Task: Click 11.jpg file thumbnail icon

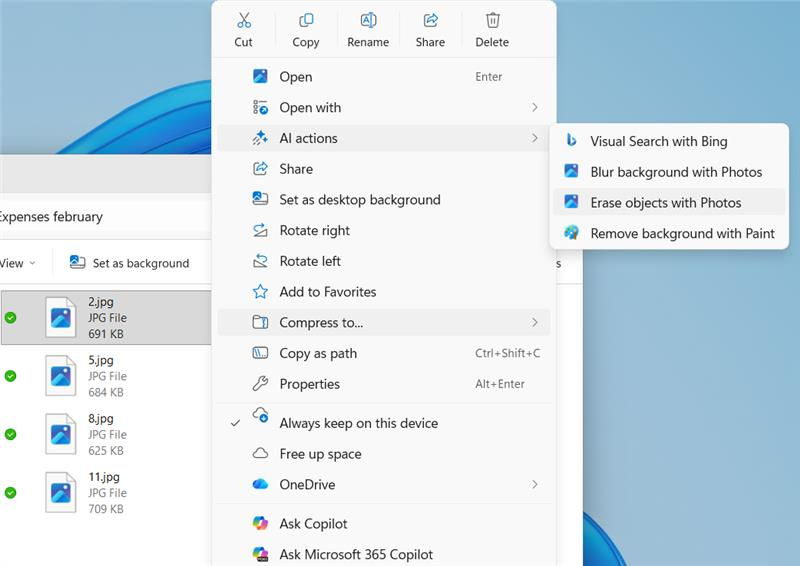Action: click(x=60, y=493)
